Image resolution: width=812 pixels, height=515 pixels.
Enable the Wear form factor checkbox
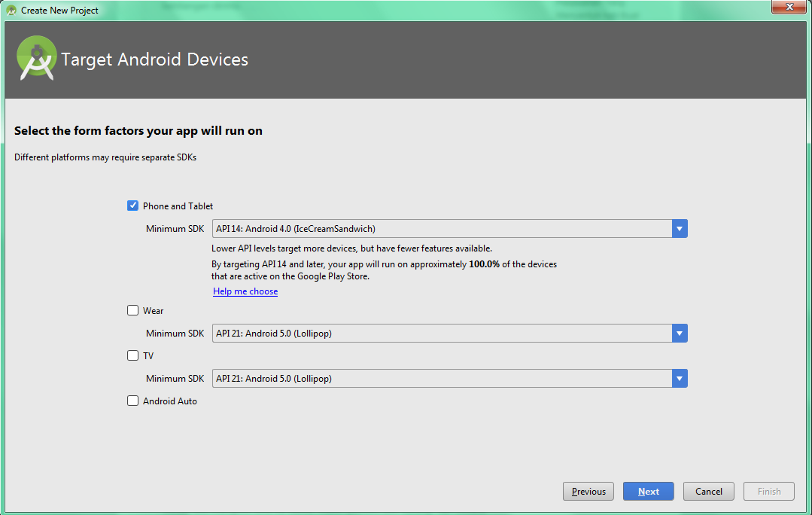coord(132,310)
